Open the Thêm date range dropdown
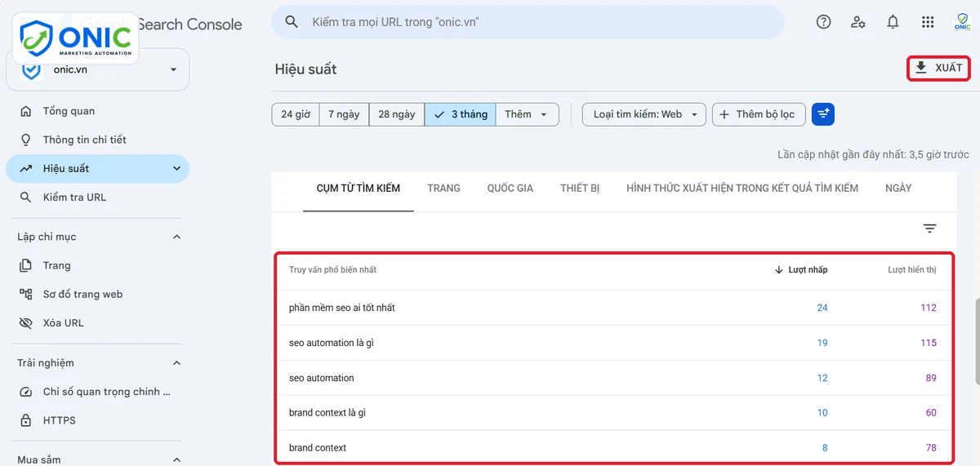Screen dimensions: 980x466 [x=528, y=114]
